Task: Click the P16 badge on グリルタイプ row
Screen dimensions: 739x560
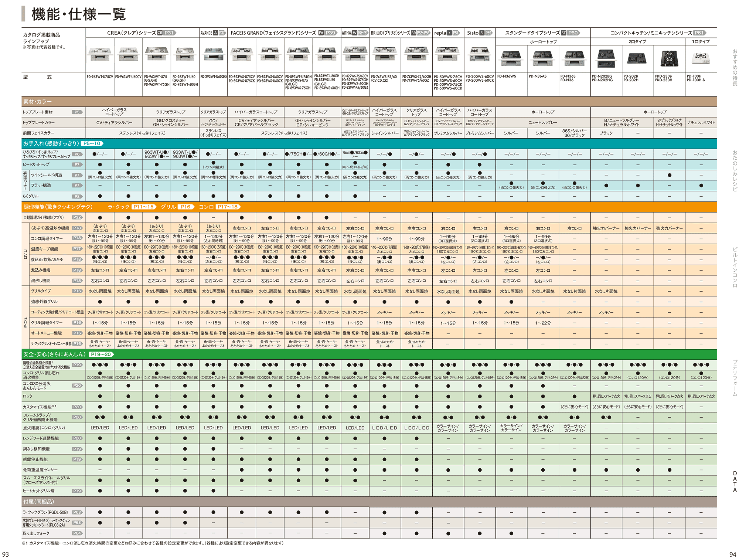Action: [77, 291]
